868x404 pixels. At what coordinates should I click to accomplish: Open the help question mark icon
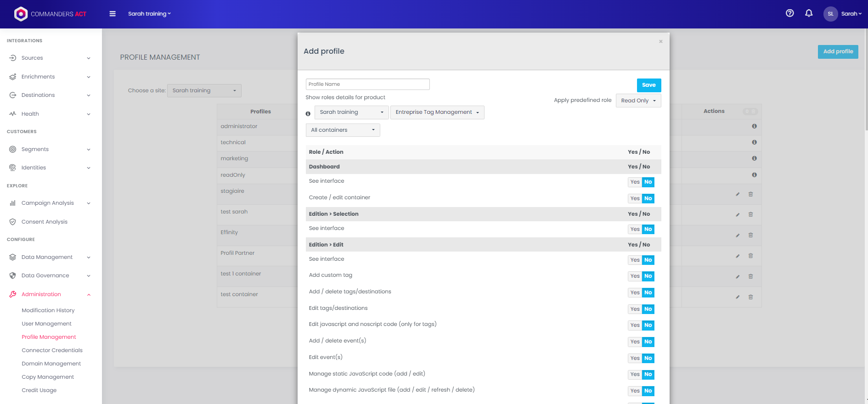(789, 13)
